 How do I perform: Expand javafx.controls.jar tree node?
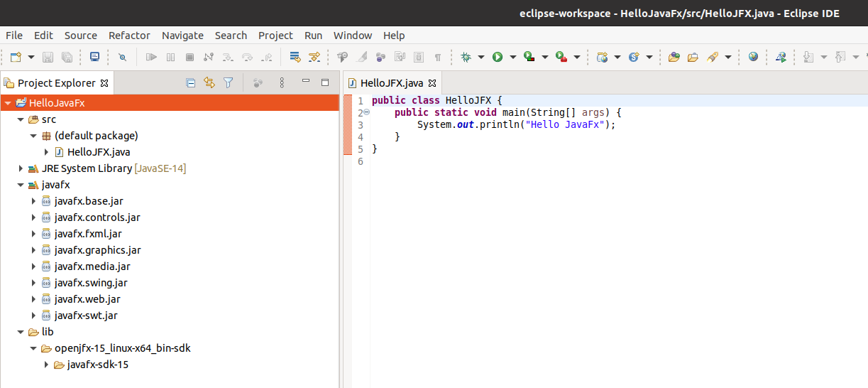pyautogui.click(x=33, y=217)
